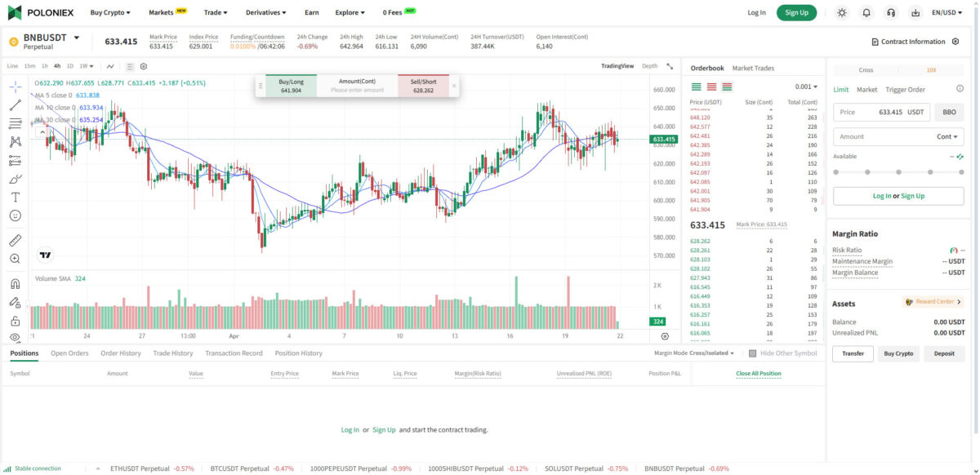Open the Buy Crypto dropdown menu
This screenshot has width=980, height=475.
[x=110, y=13]
